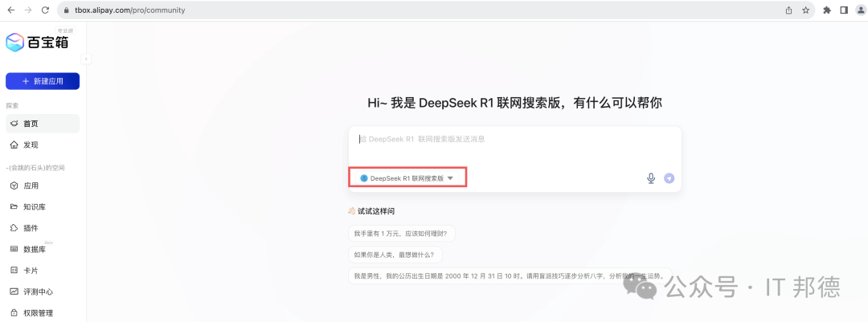Collapse the sidebar with the small arrow handle
Viewport: 868px width, 322px height.
86,59
